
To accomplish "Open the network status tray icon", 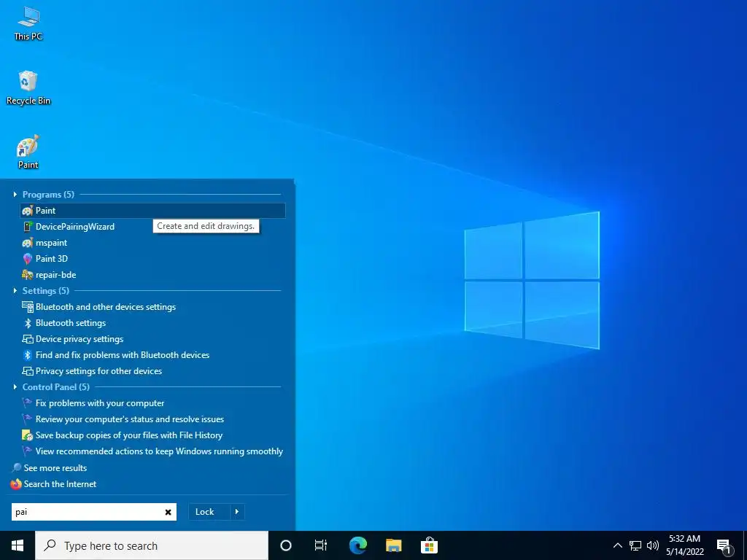I will pos(635,545).
